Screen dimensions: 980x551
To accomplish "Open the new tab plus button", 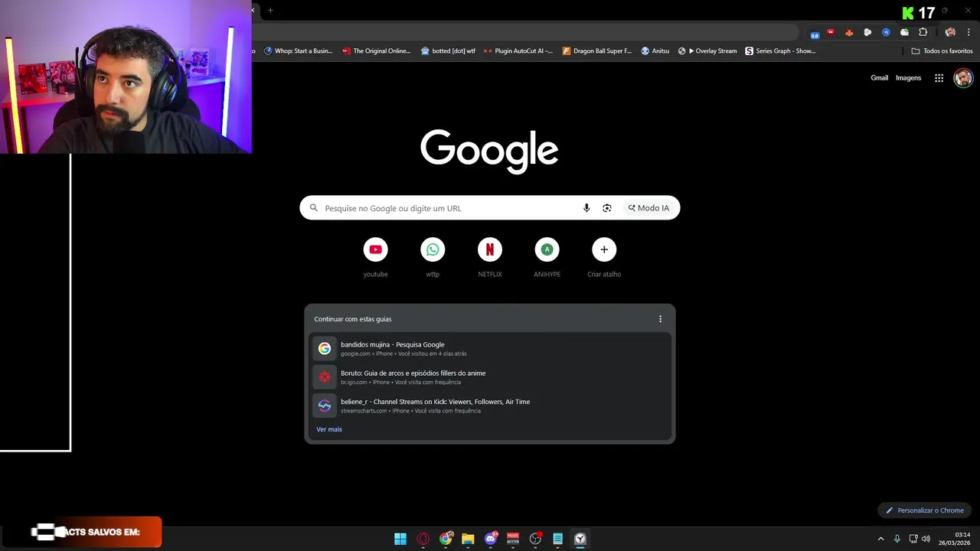I will pos(270,10).
